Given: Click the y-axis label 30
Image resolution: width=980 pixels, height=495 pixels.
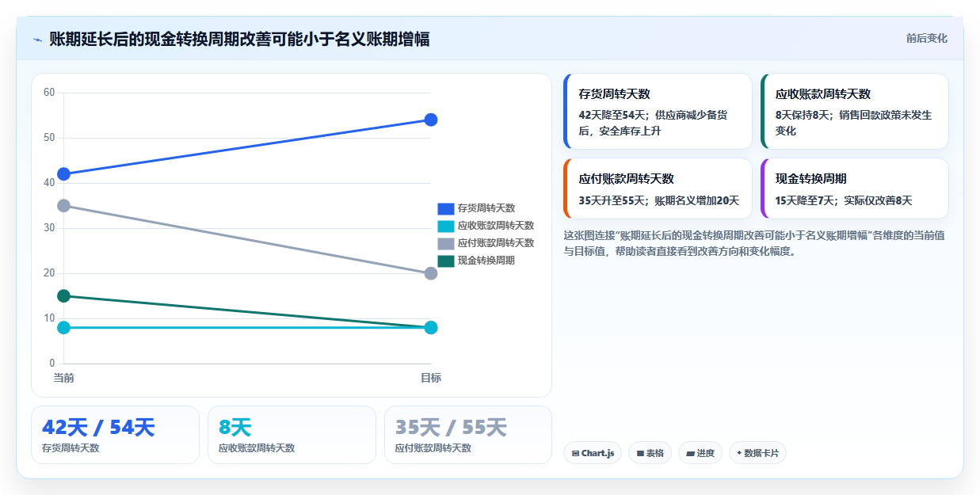Looking at the screenshot, I should pos(49,228).
